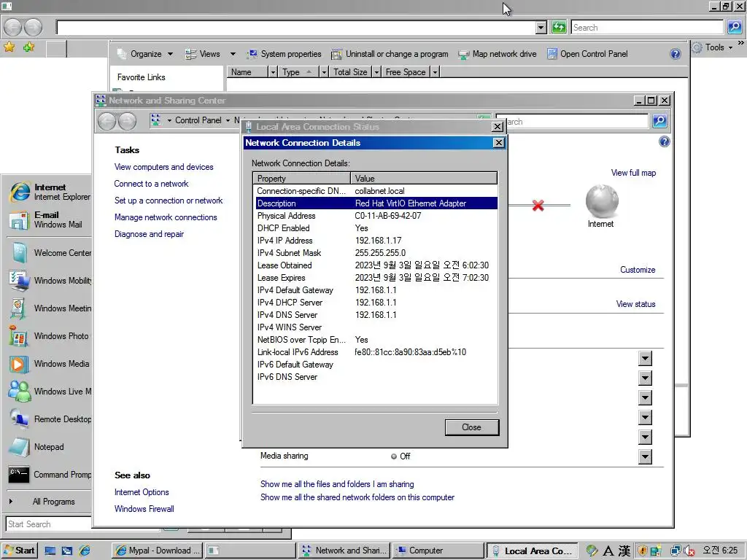Open Windows Firewall under See also
Image resolution: width=747 pixels, height=560 pixels.
pyautogui.click(x=144, y=508)
